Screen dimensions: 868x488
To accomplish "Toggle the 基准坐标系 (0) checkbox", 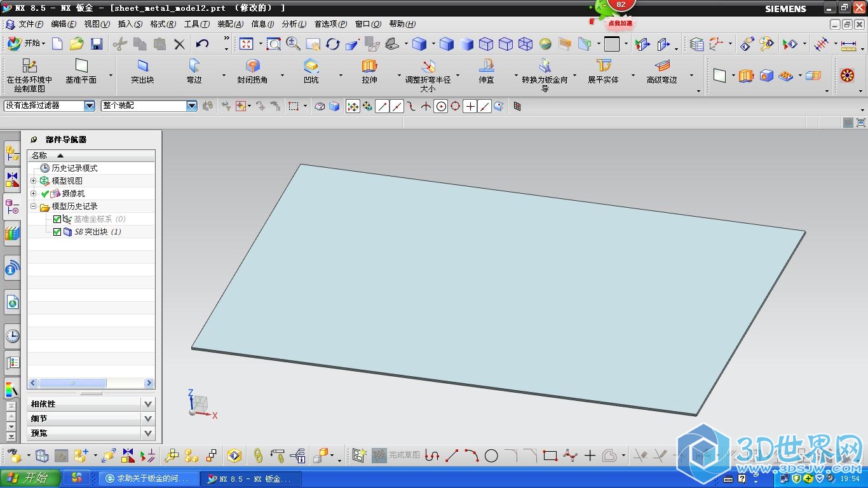I will point(57,219).
